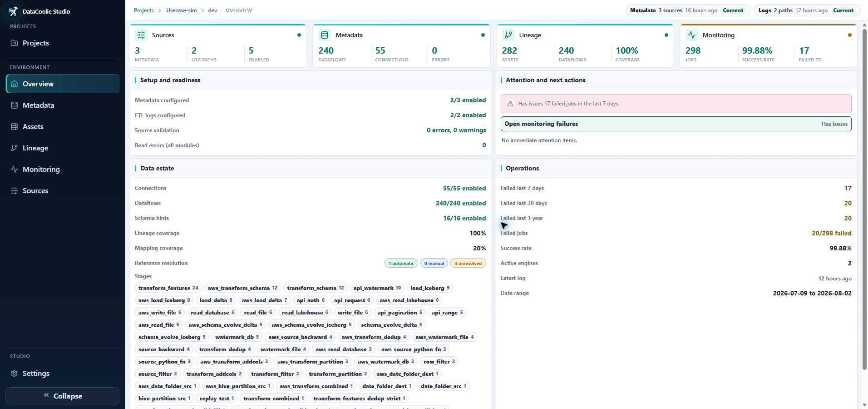Click the transform_features_dedup_strict 1 chip

point(359,399)
